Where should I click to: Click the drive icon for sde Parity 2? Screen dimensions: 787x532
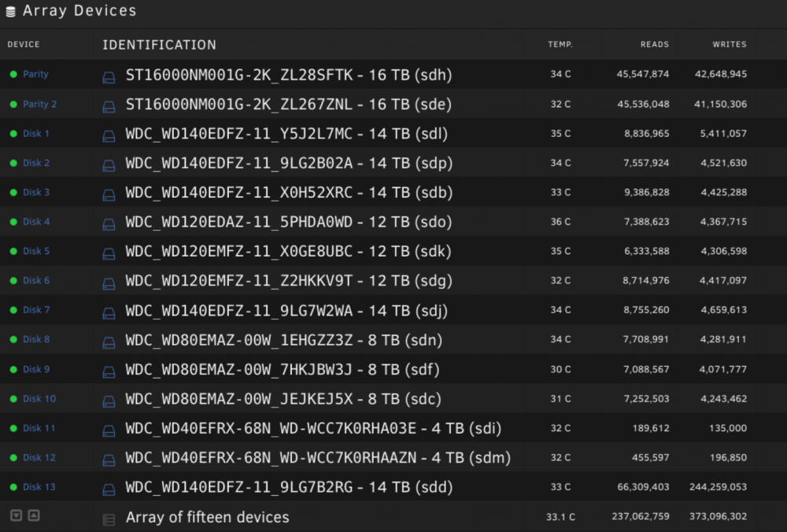coord(109,107)
